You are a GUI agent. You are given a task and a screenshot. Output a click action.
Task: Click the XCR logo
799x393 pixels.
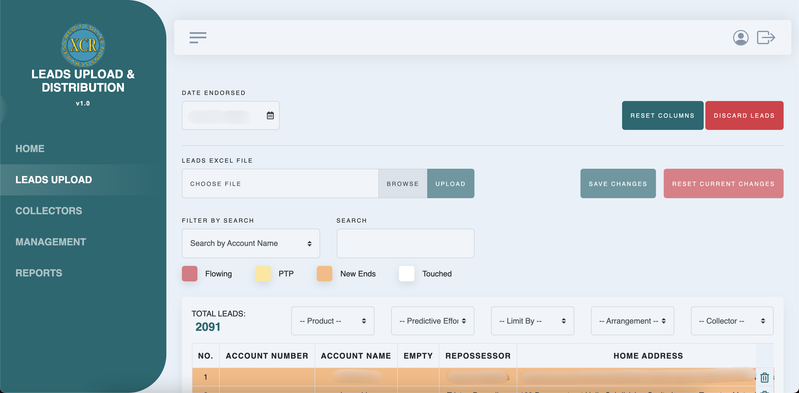coord(83,45)
